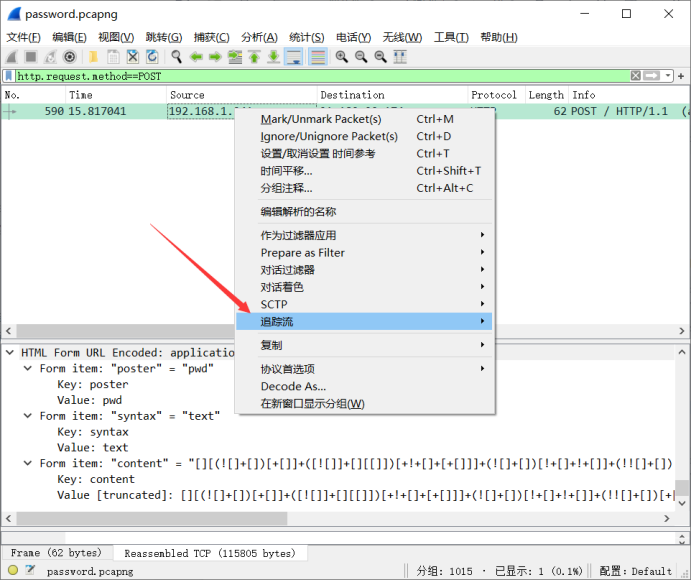Open capture options gear icon
Screen dimensions: 692x580
(70, 57)
